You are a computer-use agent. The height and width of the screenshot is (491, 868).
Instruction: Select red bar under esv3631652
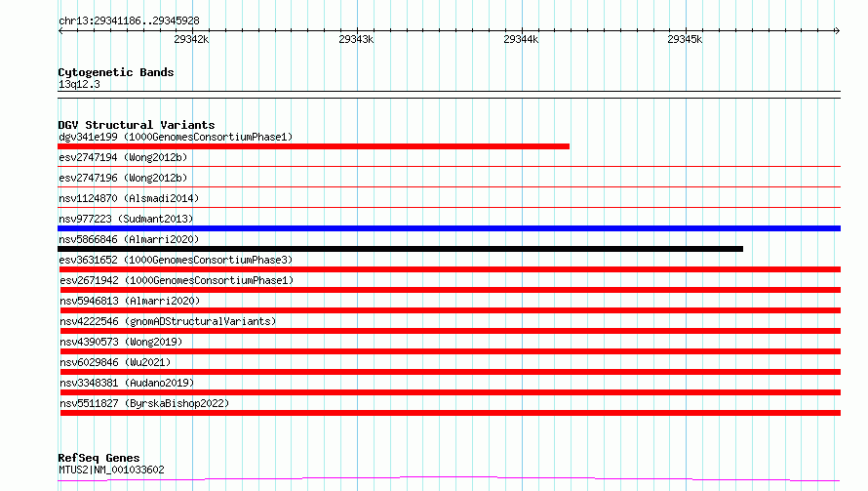click(x=449, y=269)
